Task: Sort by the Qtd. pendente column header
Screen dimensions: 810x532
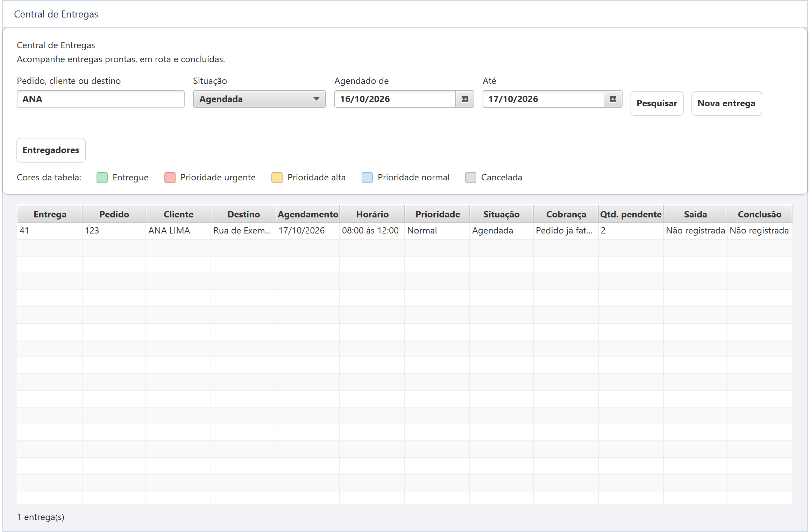Action: pos(631,214)
